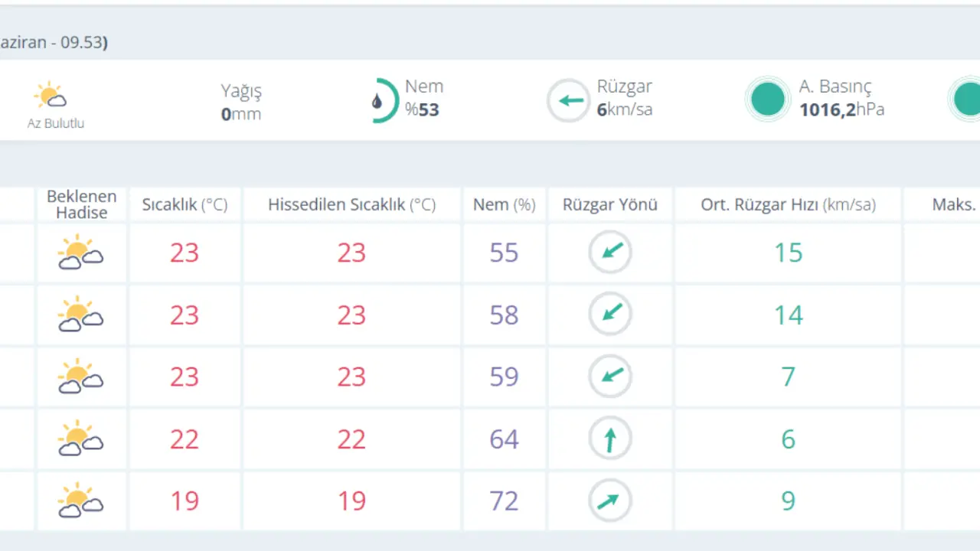Click the partly cloudy icon in the 19°C row
Screen dimensions: 980x551
[80, 500]
